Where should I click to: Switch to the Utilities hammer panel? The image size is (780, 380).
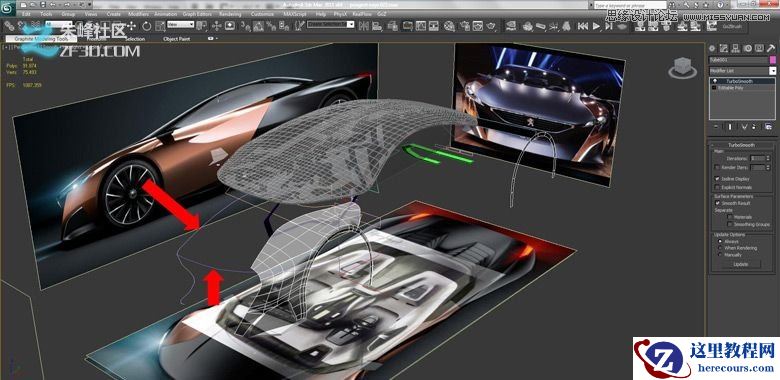[771, 48]
